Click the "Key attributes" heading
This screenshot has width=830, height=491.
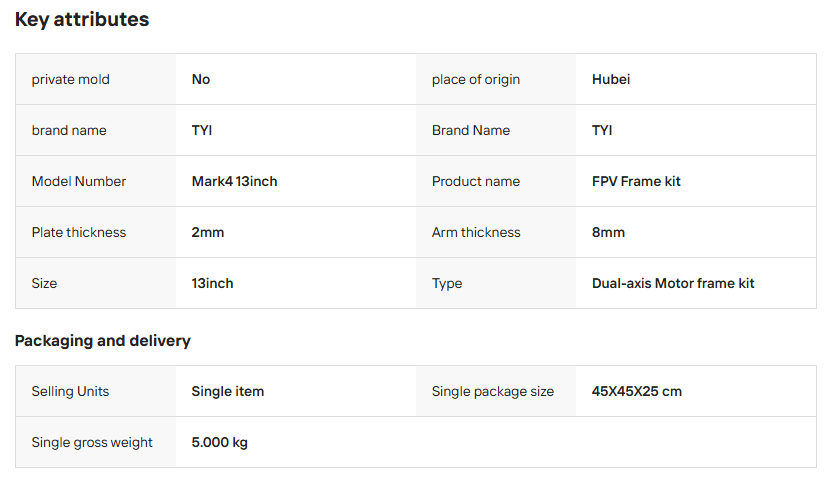(x=82, y=20)
